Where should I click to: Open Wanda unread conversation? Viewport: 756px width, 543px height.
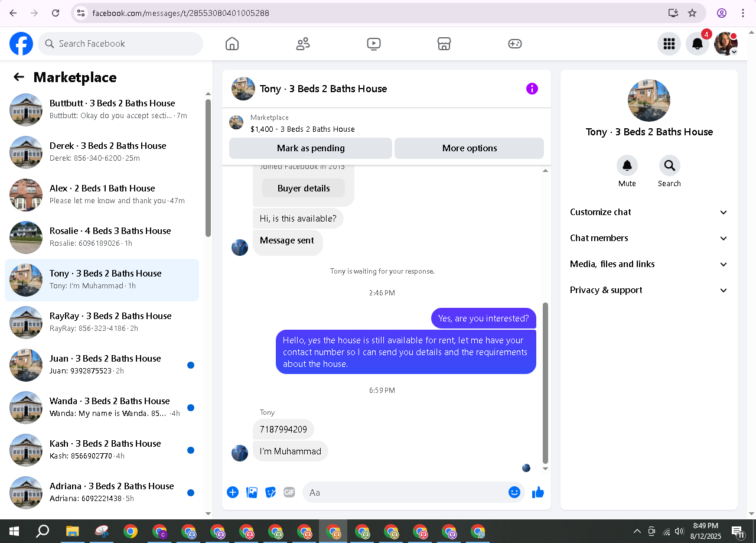pyautogui.click(x=102, y=408)
